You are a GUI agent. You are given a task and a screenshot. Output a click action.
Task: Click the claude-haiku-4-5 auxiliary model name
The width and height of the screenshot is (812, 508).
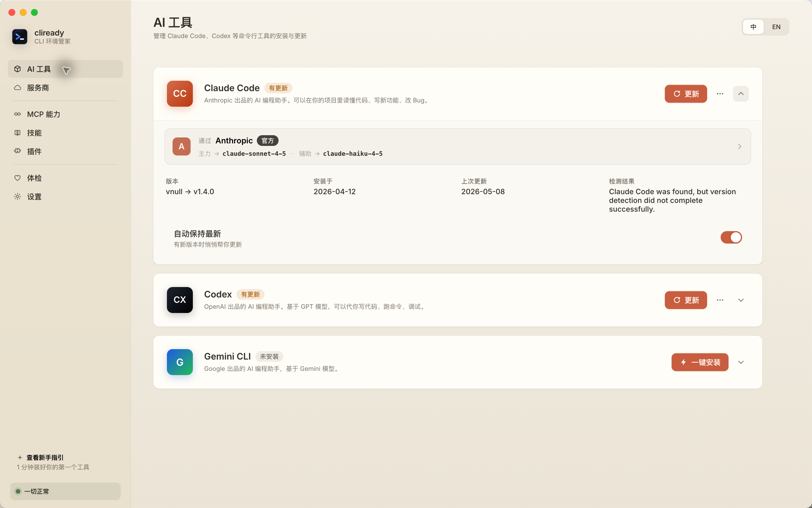(x=353, y=154)
